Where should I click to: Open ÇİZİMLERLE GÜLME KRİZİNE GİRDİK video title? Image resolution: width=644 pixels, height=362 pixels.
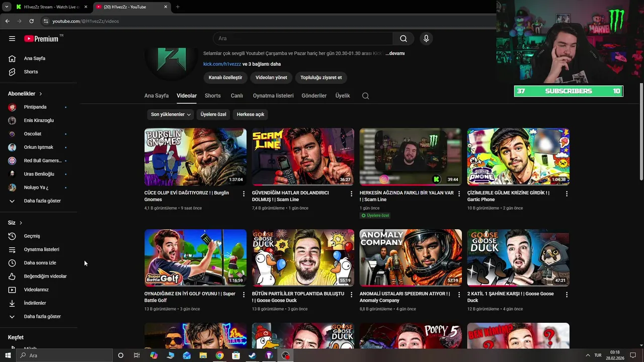pos(508,196)
